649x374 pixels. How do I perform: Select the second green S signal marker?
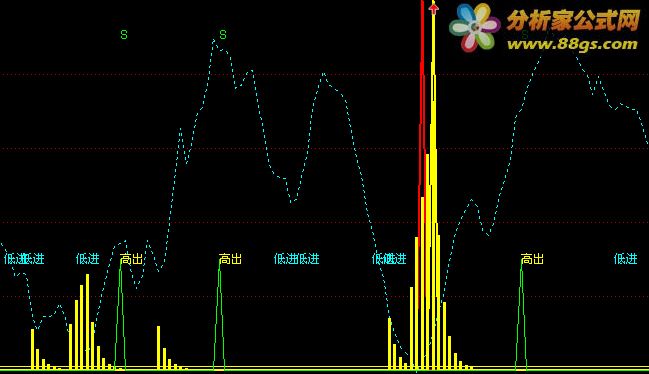pos(223,35)
